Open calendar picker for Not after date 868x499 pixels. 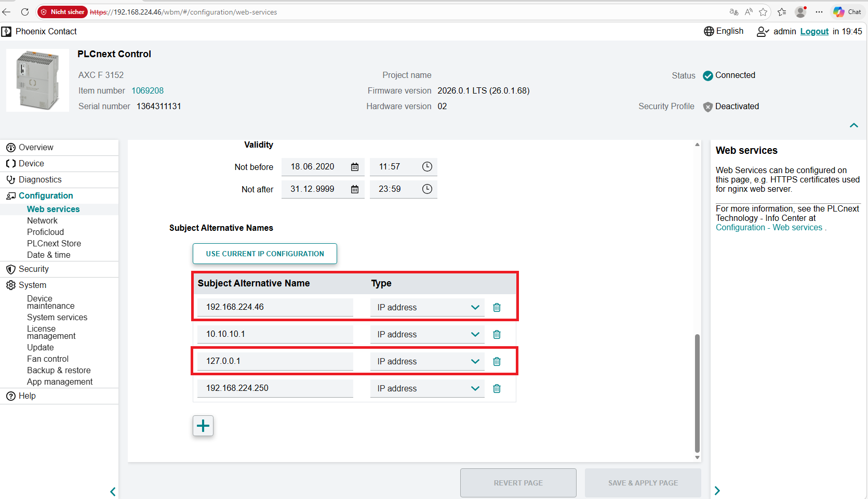[355, 189]
